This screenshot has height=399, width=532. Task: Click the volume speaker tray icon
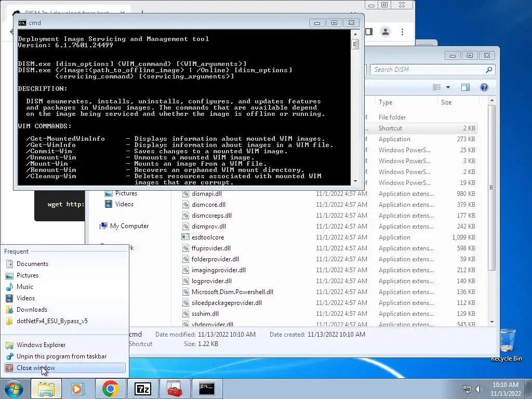(x=479, y=389)
